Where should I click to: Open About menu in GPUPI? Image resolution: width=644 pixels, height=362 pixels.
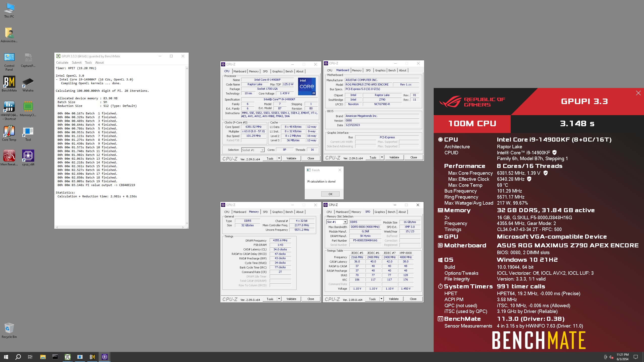tap(99, 63)
